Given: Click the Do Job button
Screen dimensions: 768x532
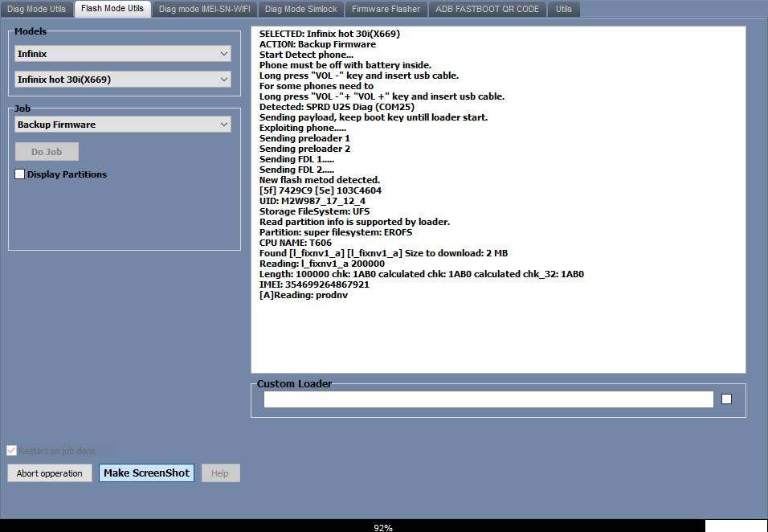Looking at the screenshot, I should click(x=47, y=152).
